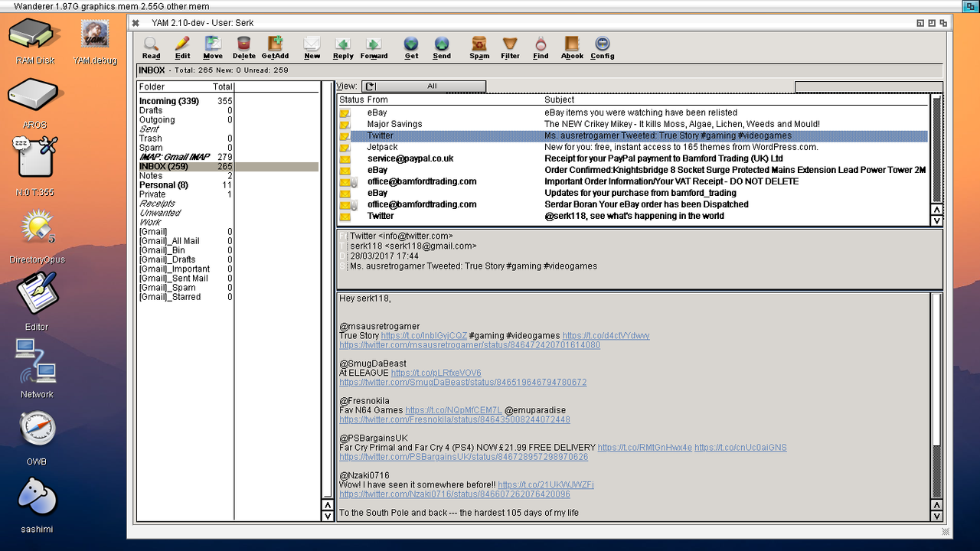This screenshot has width=980, height=551.
Task: Click the GetAdd toolbar icon
Action: point(275,47)
